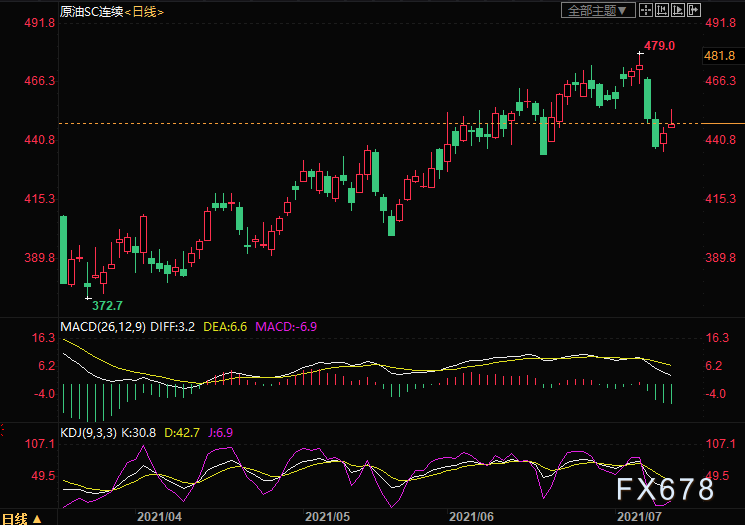Viewport: 745px width, 525px height.
Task: Click the 2021/04 date on time axis
Action: (160, 517)
